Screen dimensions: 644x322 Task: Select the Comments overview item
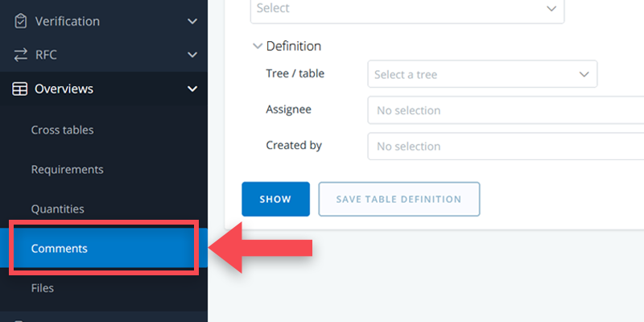(59, 249)
